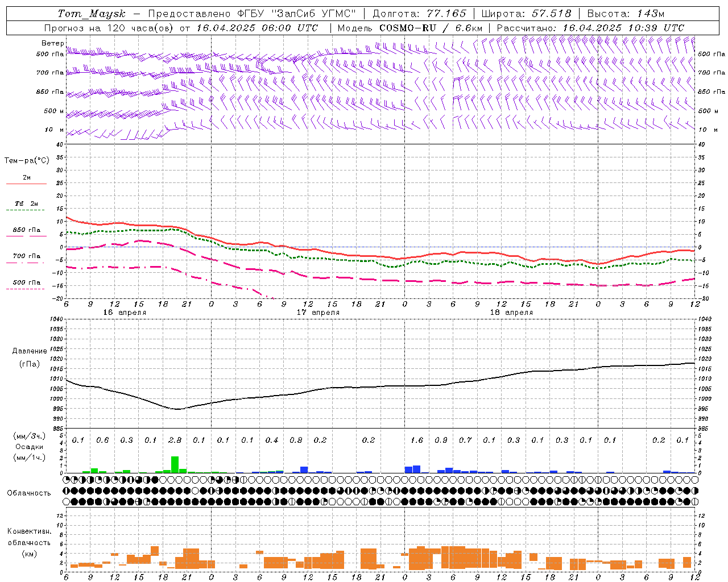
Task: Select the text Предоставлено ФГБУ "ЗапСиб УГМС"
Action: tap(252, 14)
